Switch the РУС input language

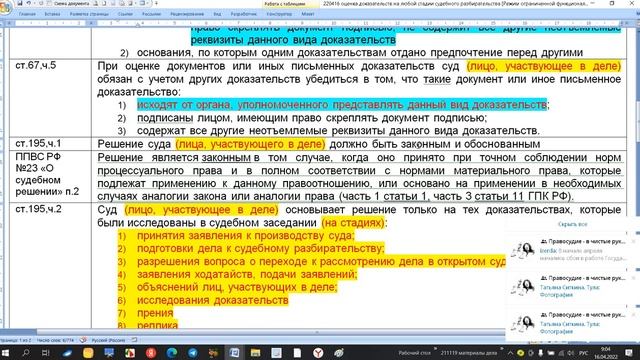point(584,353)
